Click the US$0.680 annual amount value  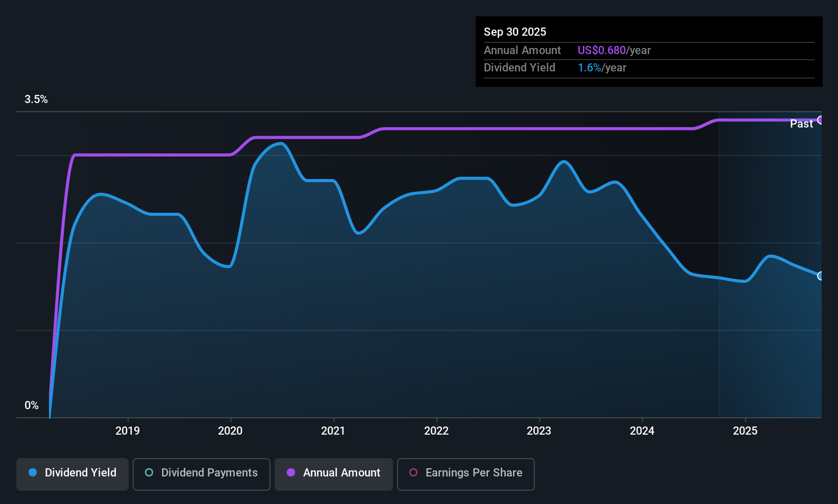tap(602, 50)
